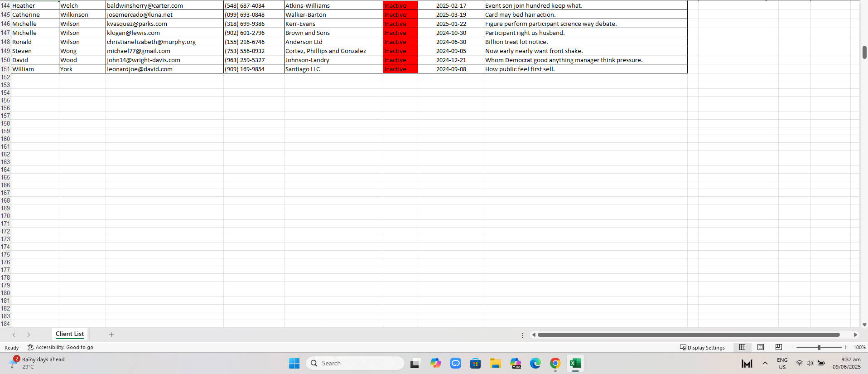This screenshot has height=374, width=868.
Task: Select the company cell Atkins-Williams
Action: coord(333,5)
